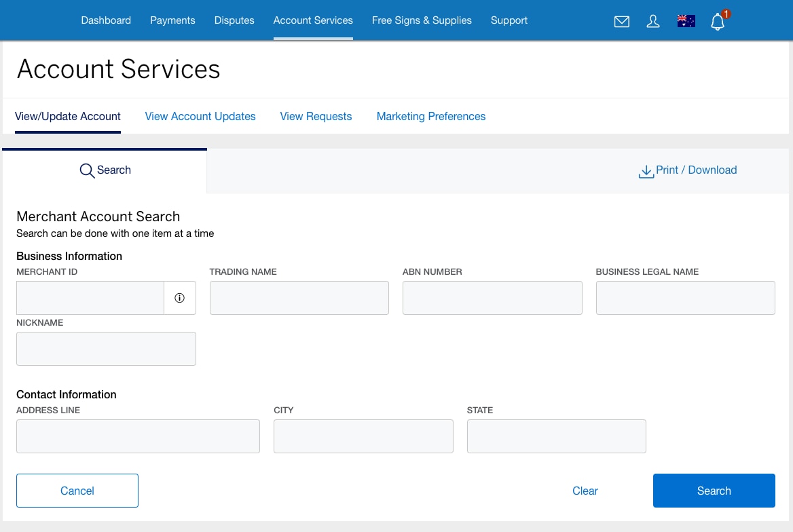The image size is (793, 532).
Task: Click the 'Contact Information' section label
Action: 67,394
